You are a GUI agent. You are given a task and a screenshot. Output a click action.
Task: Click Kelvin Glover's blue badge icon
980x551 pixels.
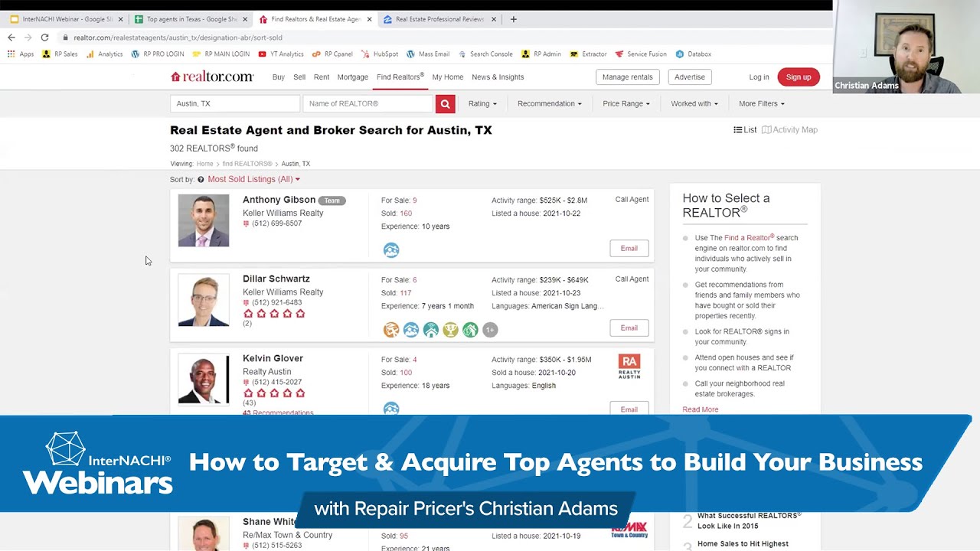(x=391, y=409)
